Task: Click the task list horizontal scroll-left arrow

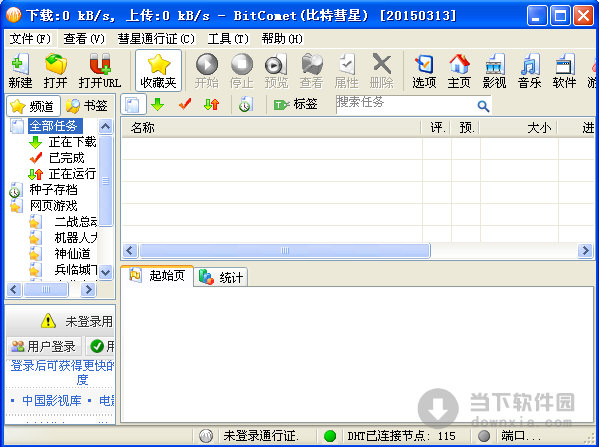Action: pos(130,251)
